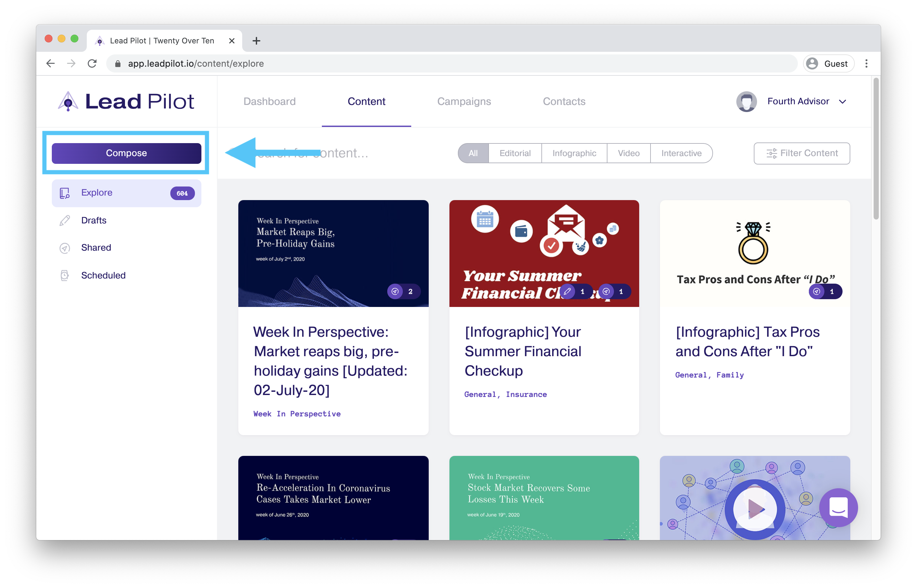This screenshot has height=588, width=917.
Task: Switch to the Campaigns tab
Action: [464, 101]
